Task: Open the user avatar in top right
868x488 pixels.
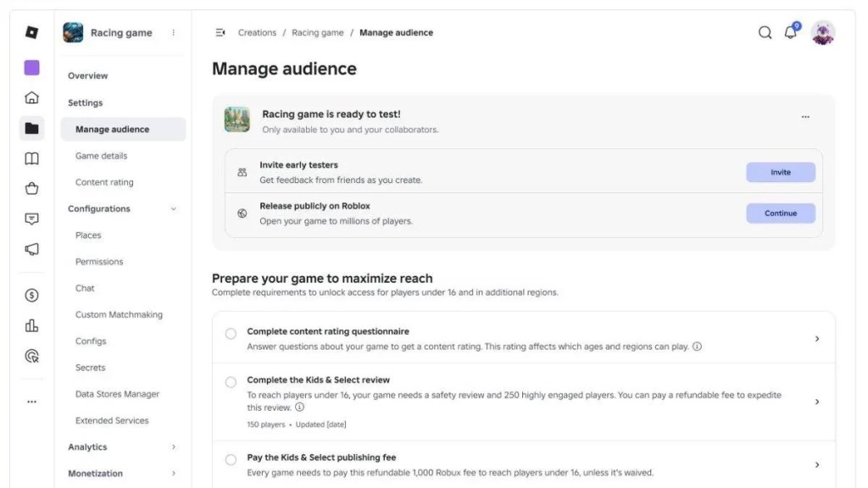Action: point(822,33)
